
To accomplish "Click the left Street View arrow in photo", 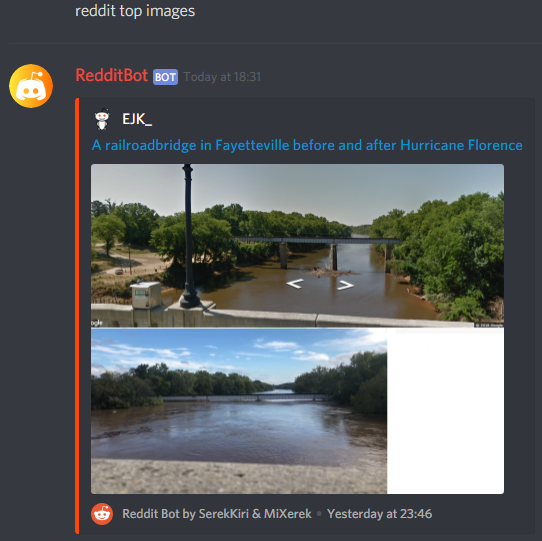I will 295,284.
